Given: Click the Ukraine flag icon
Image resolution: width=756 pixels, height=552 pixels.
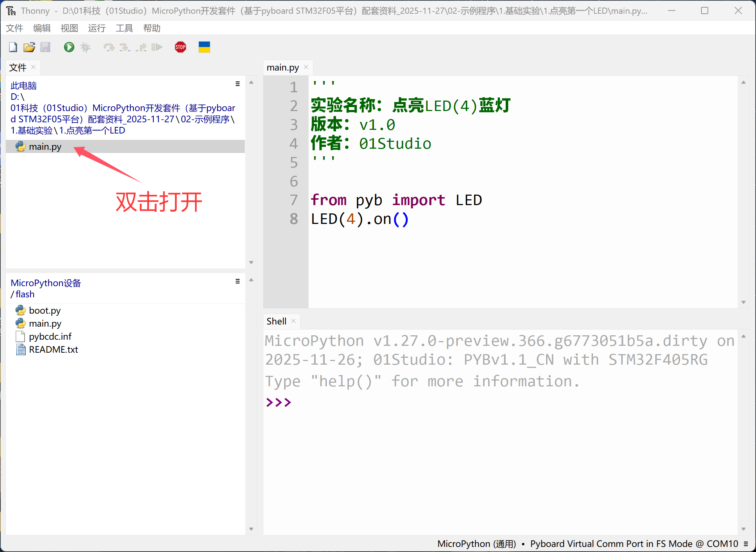Looking at the screenshot, I should pyautogui.click(x=204, y=47).
